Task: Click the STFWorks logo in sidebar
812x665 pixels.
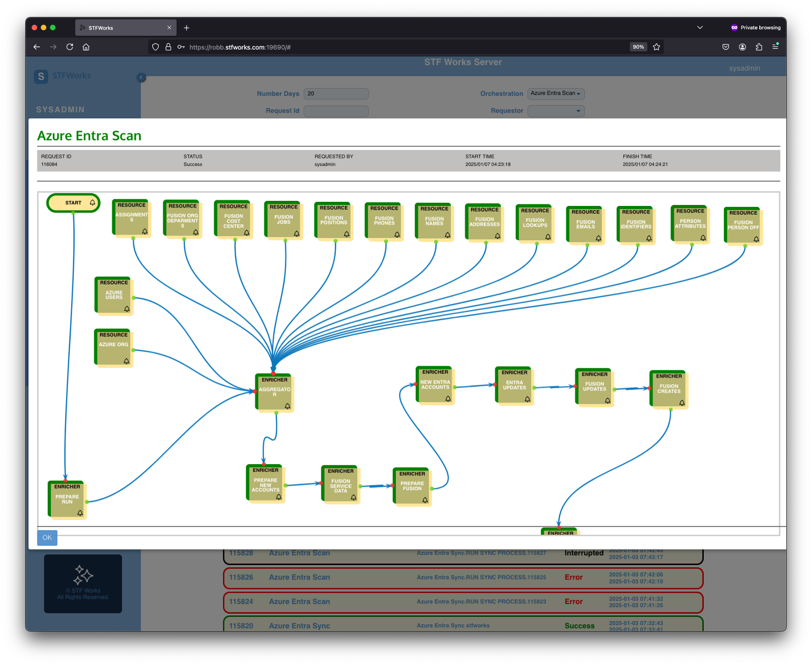Action: coord(63,76)
